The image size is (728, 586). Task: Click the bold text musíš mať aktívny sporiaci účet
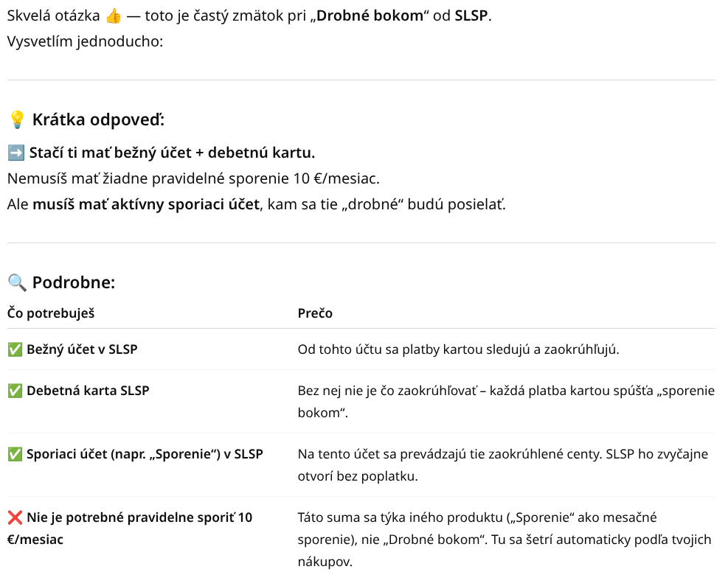[x=146, y=204]
